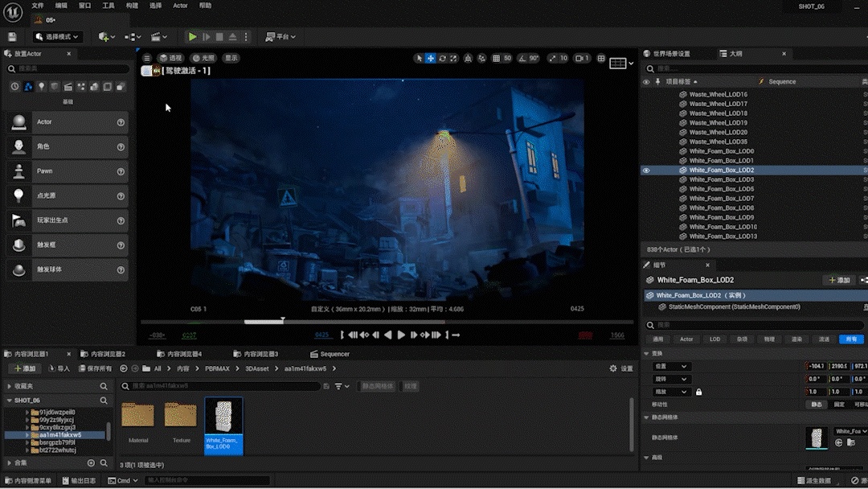
Task: Start Play-in-Editor with the green play icon
Action: (x=192, y=37)
